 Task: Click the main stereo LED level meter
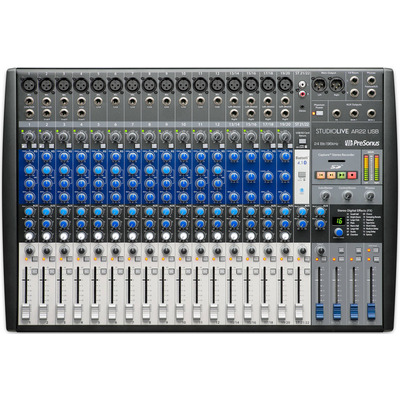coord(372,168)
